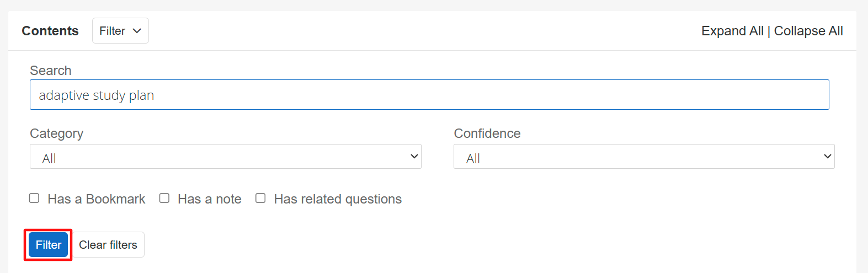868x273 pixels.
Task: Collapse all content sections
Action: [x=808, y=31]
